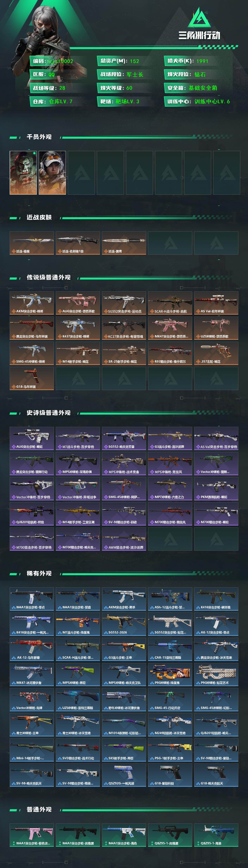Choose the QBZ95-1-海浪 common skin

click(x=216, y=835)
